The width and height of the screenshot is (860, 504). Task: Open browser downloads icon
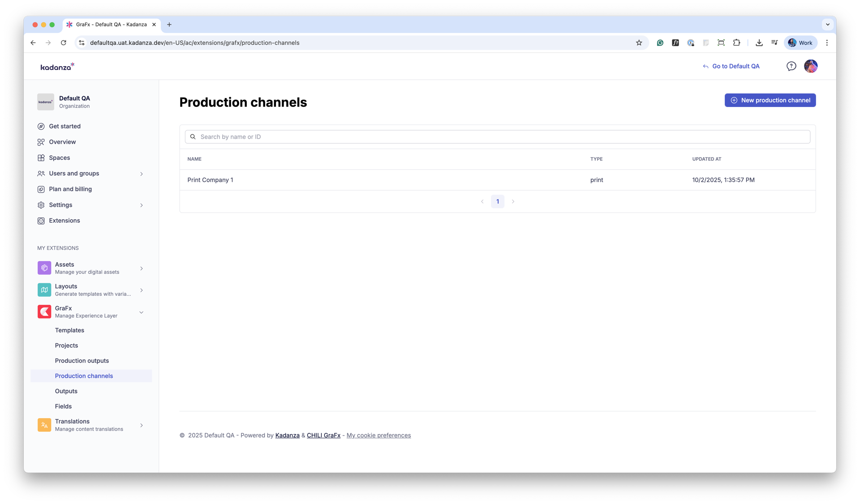[759, 43]
